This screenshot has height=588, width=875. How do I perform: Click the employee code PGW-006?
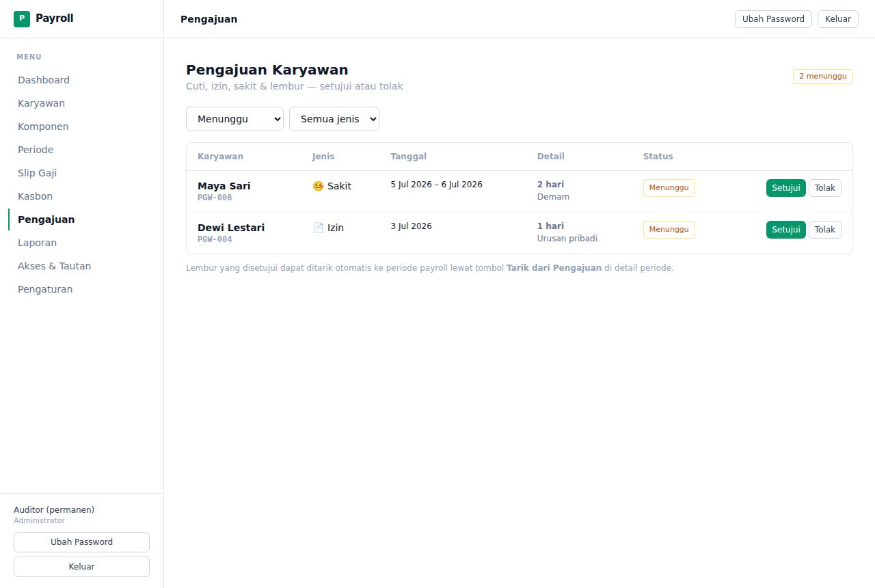point(215,198)
